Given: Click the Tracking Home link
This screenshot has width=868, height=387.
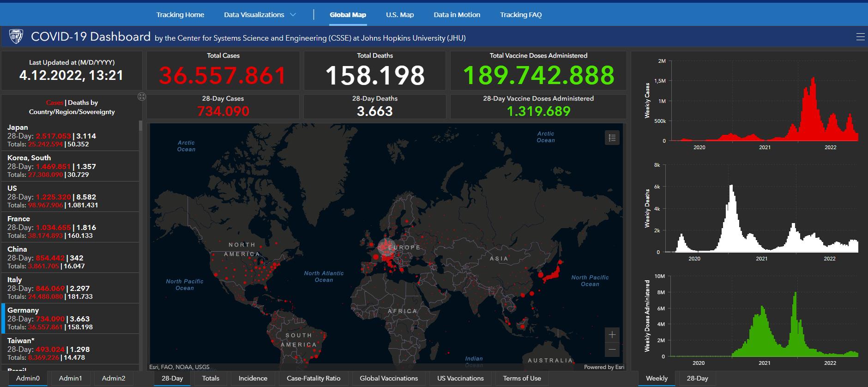Looking at the screenshot, I should (180, 15).
